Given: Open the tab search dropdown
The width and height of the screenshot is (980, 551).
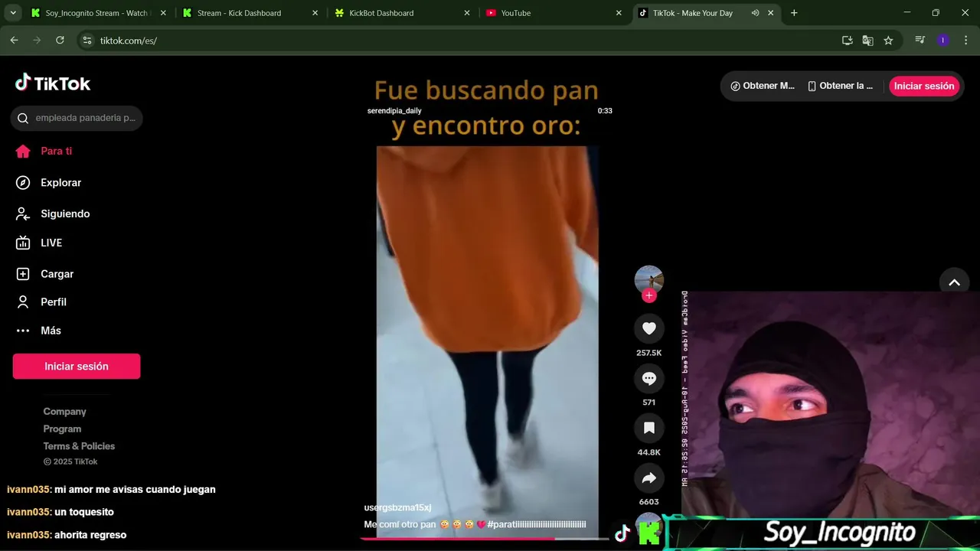Looking at the screenshot, I should coord(13,13).
